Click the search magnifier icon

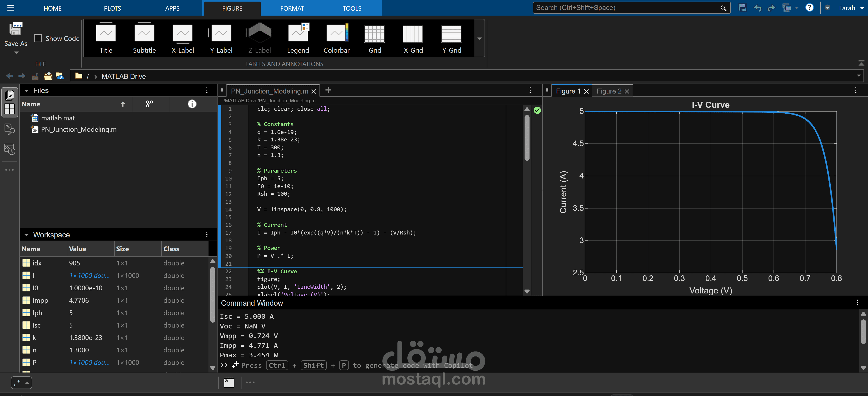click(723, 8)
